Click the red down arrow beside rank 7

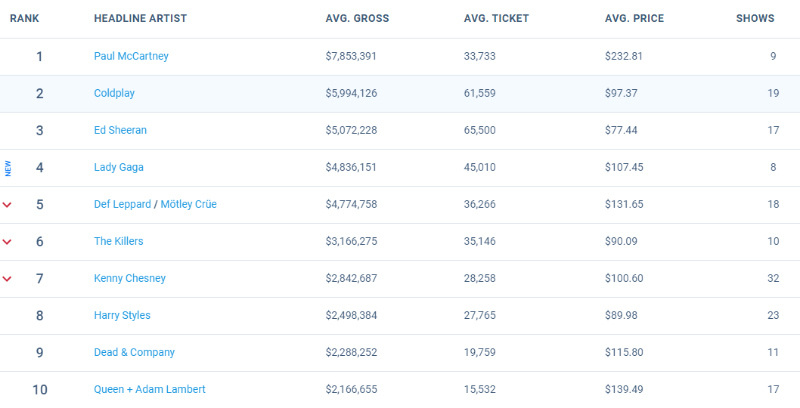(x=7, y=278)
